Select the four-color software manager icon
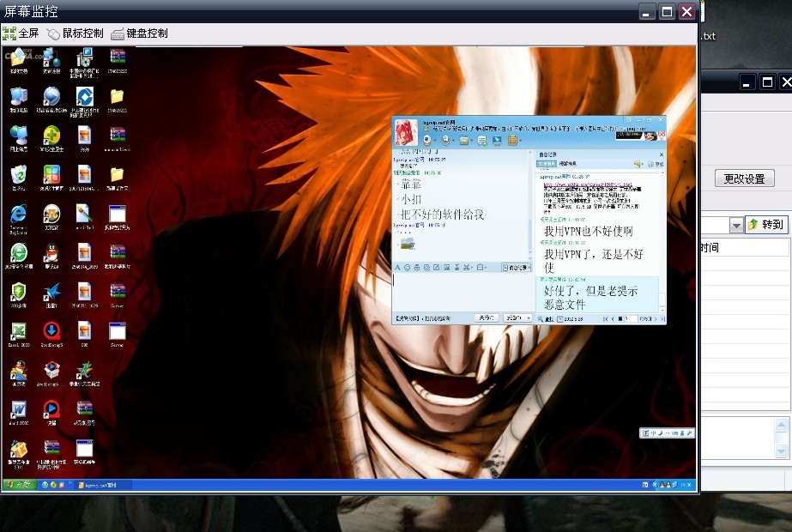Viewport: 792px width, 532px height. click(51, 178)
